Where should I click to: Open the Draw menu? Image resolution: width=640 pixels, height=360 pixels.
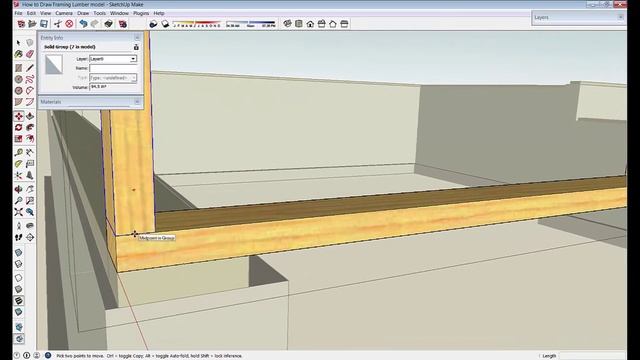[83, 13]
